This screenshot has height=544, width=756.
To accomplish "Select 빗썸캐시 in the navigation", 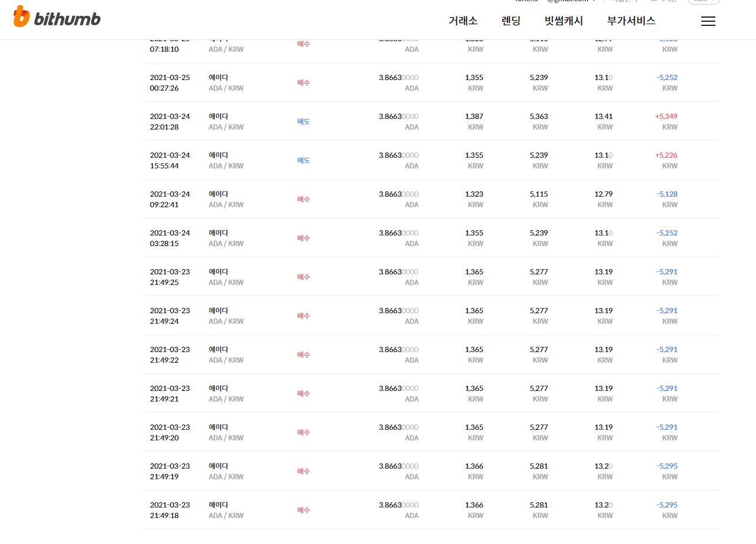I will pyautogui.click(x=563, y=21).
